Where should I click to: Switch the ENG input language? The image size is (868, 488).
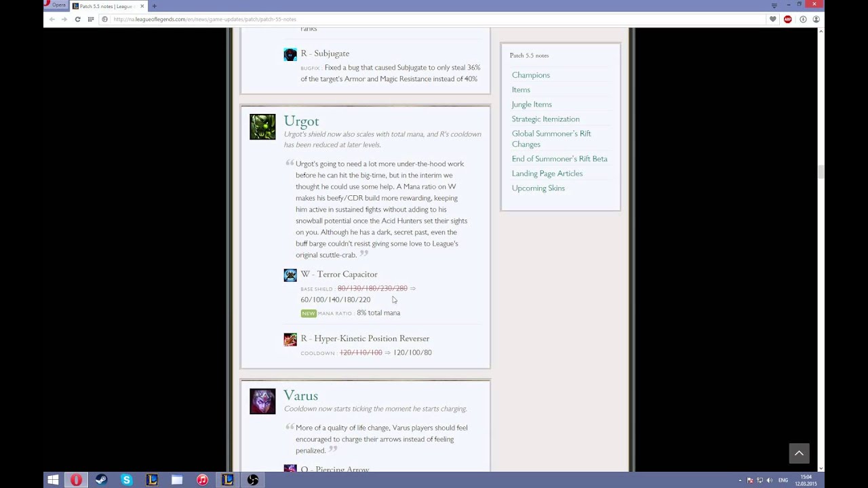point(783,481)
